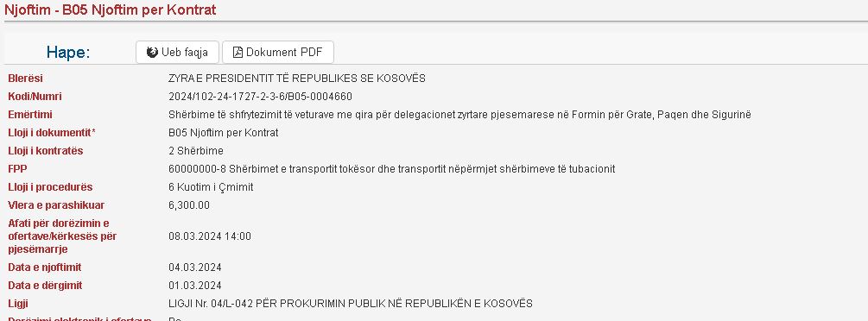868x321 pixels.
Task: Click the Emërtimi description text
Action: click(x=459, y=115)
